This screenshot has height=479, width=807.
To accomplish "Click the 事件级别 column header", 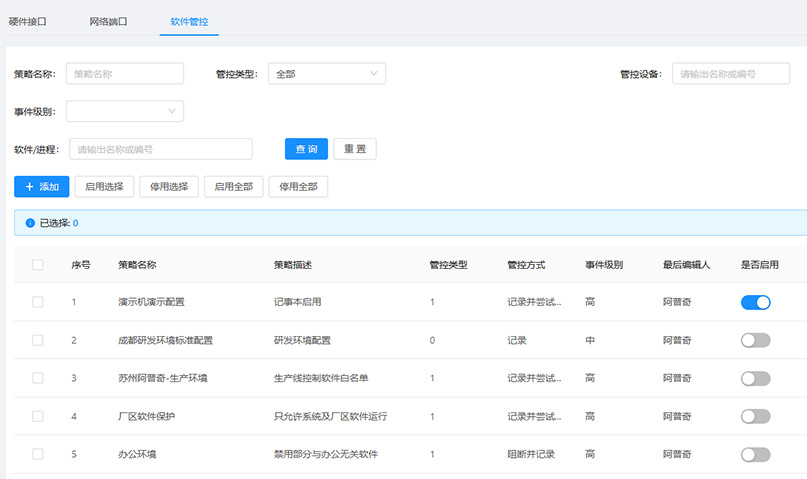I will [x=604, y=265].
